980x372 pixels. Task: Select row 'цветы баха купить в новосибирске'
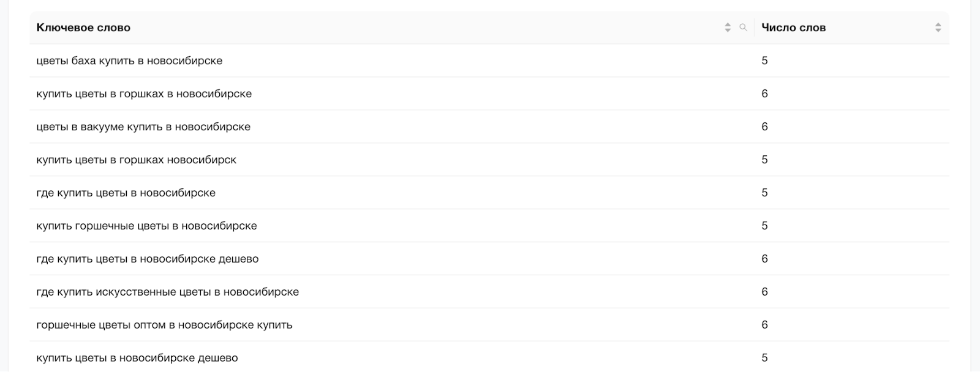pos(489,61)
